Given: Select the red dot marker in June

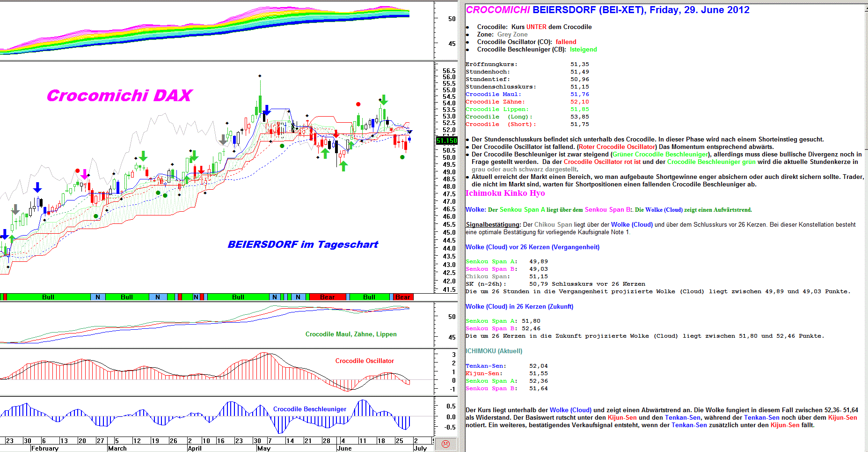Looking at the screenshot, I should [x=358, y=104].
